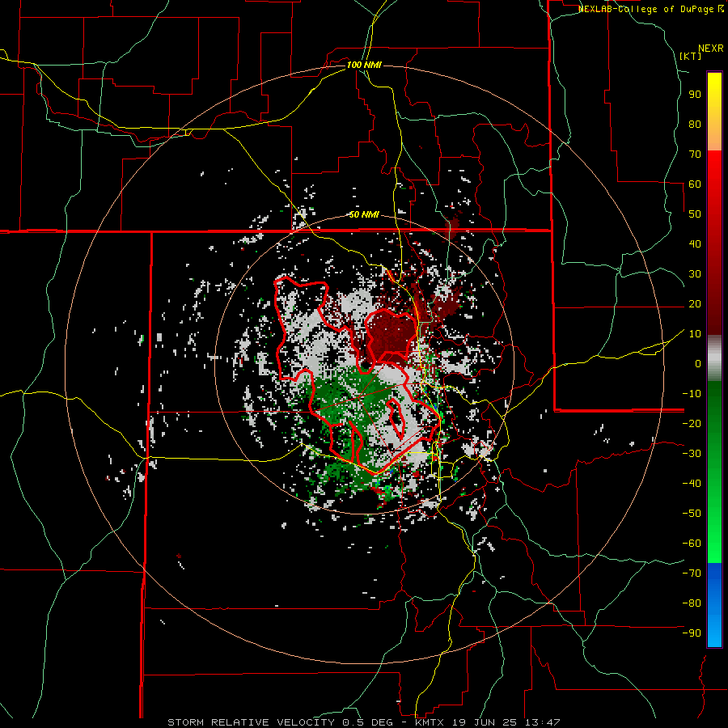Select the 40 knot value on the velocity scale
728x728 pixels.
pos(695,244)
